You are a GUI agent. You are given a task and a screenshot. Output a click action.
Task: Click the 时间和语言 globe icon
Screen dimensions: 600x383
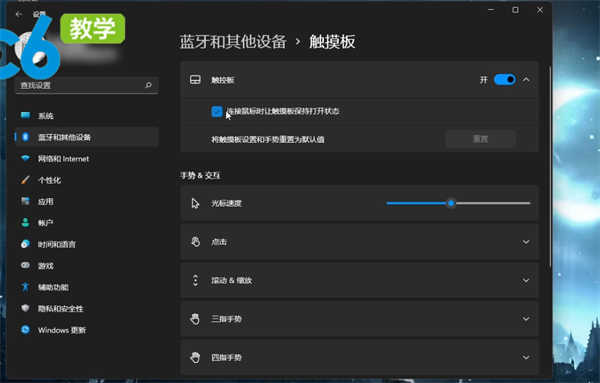click(25, 244)
